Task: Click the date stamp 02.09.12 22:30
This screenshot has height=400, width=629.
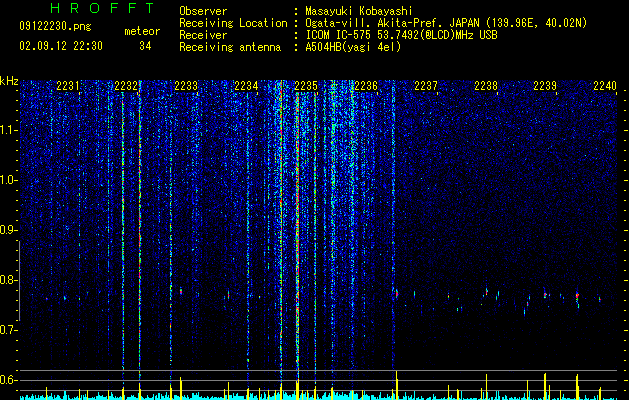Action: [61, 46]
